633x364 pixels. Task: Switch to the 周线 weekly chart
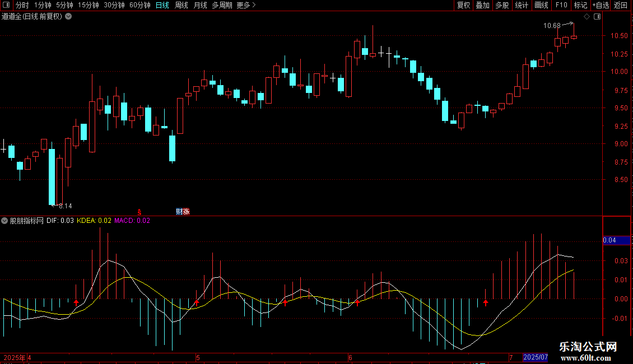pos(181,5)
